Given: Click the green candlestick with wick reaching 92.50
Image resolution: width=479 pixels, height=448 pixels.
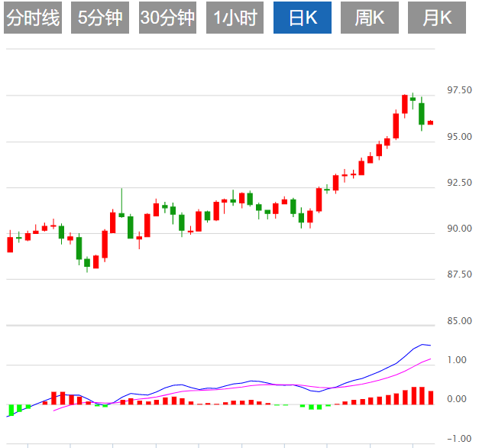Looking at the screenshot, I should pyautogui.click(x=121, y=214).
